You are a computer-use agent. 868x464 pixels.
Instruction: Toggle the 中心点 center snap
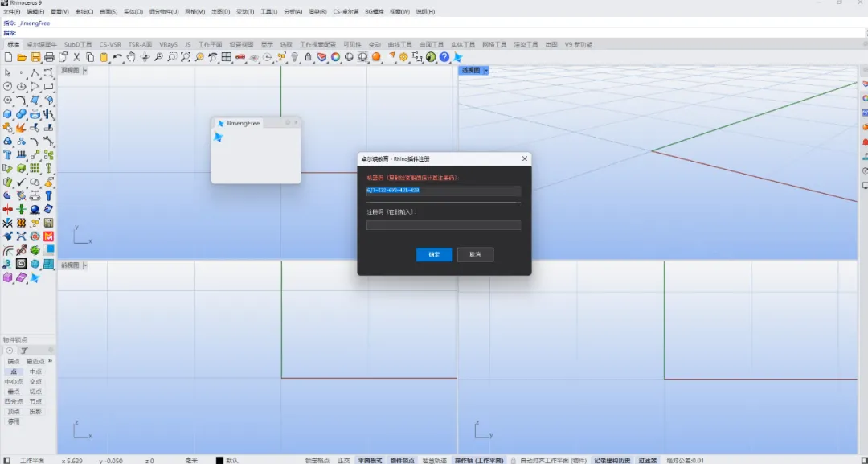(x=14, y=381)
